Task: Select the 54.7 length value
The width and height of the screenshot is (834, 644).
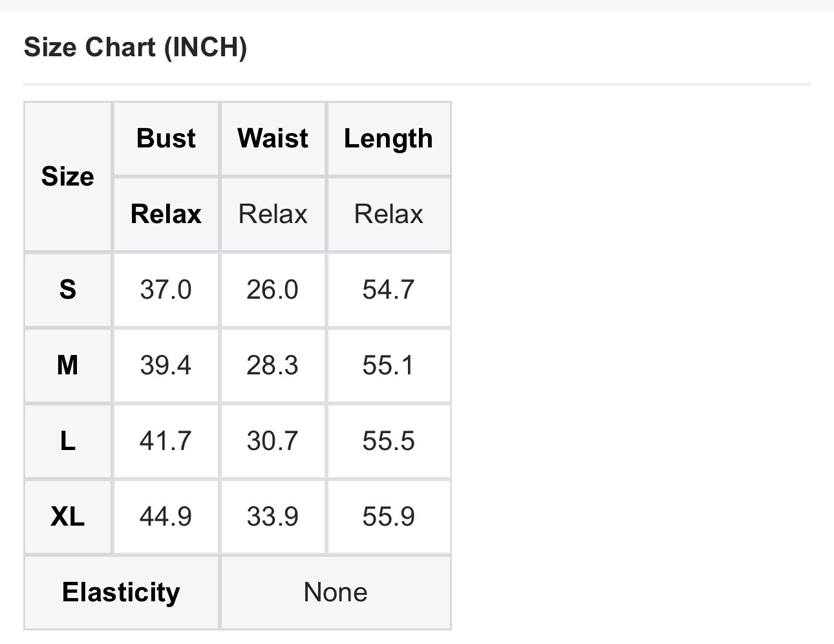Action: point(389,290)
